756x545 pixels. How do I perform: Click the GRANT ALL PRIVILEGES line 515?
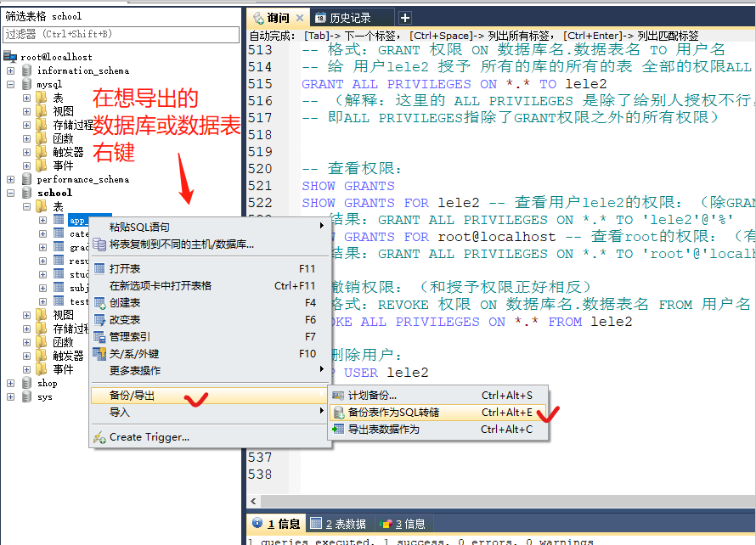[454, 84]
